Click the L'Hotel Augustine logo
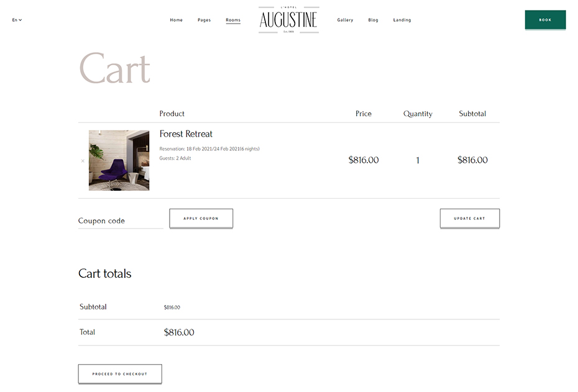The image size is (578, 392). click(x=288, y=20)
